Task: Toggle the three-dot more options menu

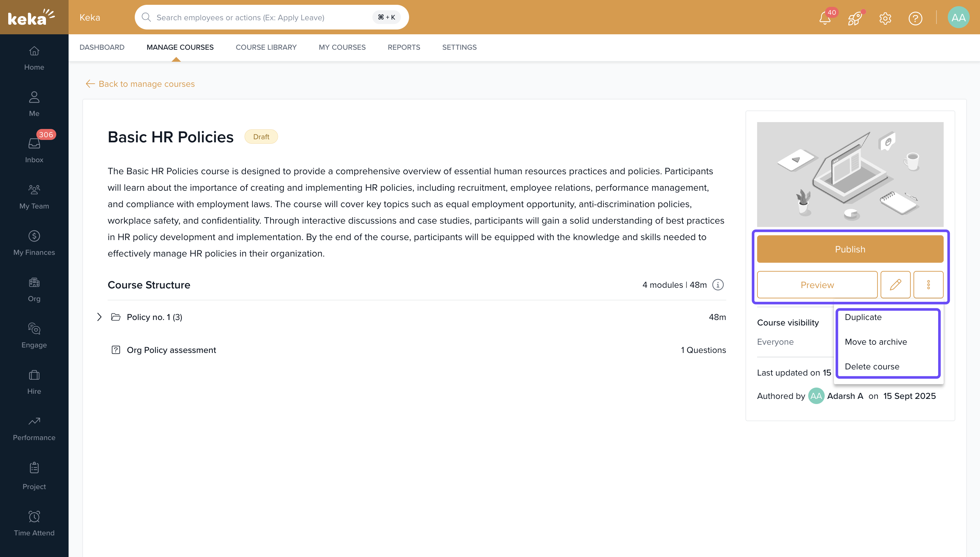Action: pyautogui.click(x=928, y=285)
